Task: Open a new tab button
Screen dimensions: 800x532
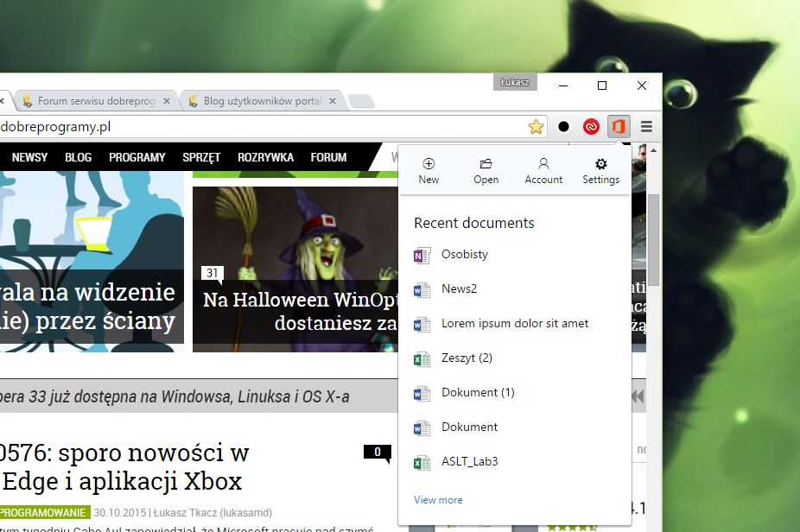Action: [x=361, y=101]
